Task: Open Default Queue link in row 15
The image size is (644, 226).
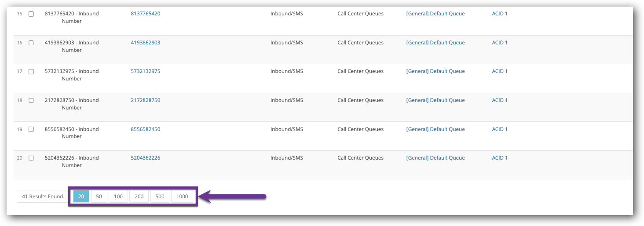Action: 435,14
